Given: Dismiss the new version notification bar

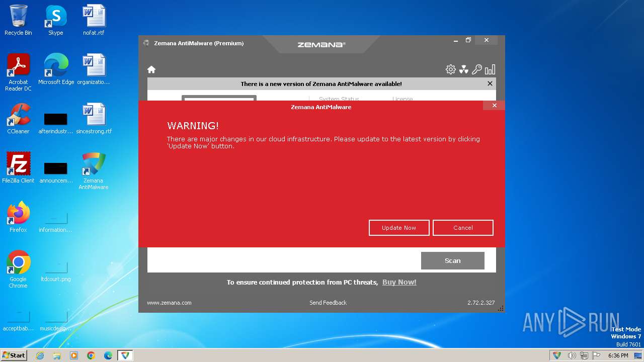Looking at the screenshot, I should click(x=490, y=83).
